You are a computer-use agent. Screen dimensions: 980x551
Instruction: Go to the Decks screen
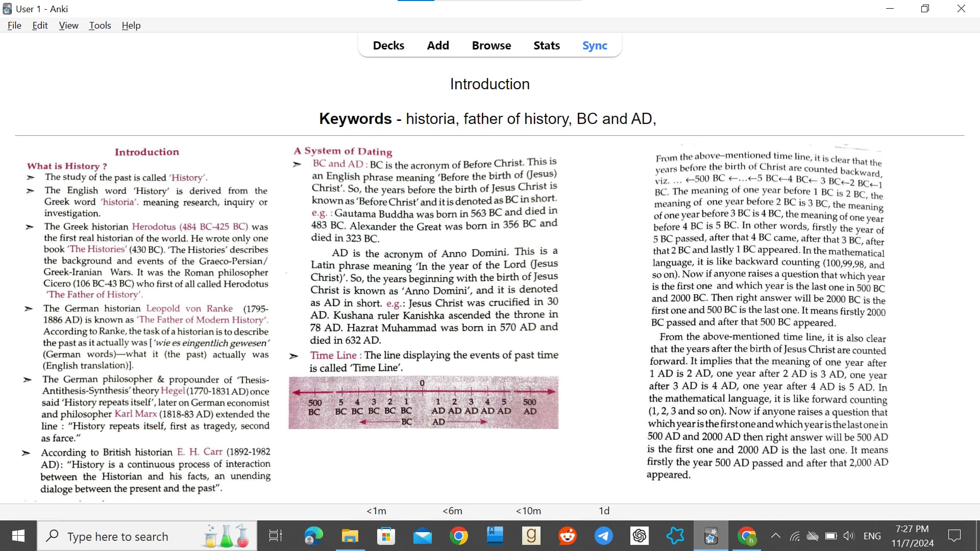tap(388, 45)
